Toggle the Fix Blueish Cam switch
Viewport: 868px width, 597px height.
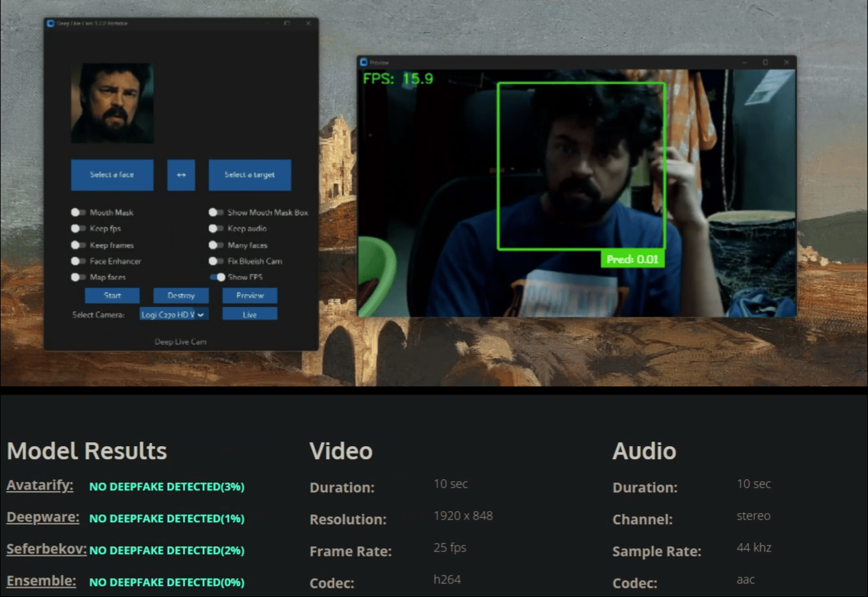pyautogui.click(x=215, y=261)
